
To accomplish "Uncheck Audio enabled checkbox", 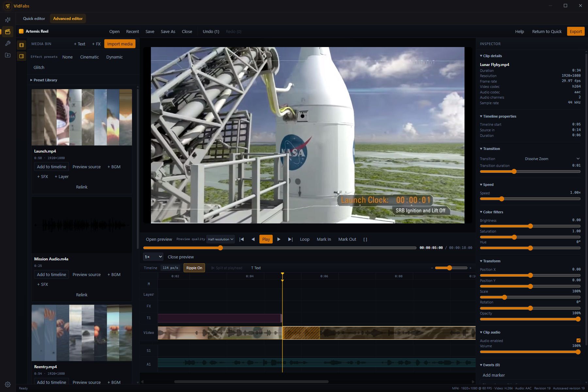I will (579, 340).
